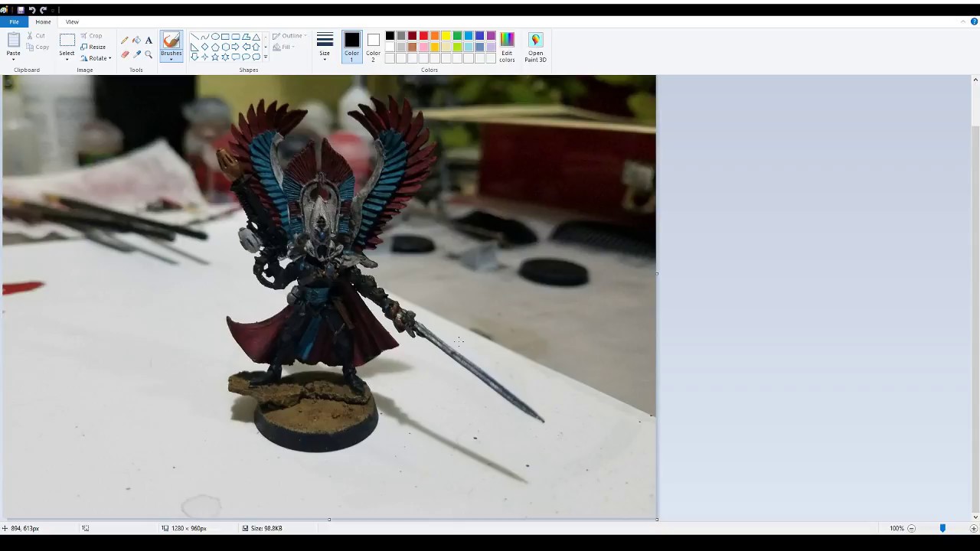Choose the Rectangle shape

(x=225, y=37)
